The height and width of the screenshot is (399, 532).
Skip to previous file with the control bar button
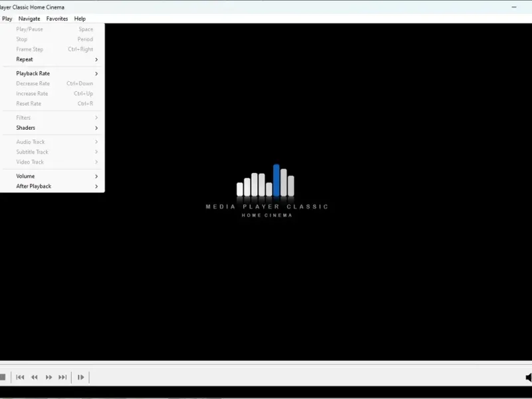pyautogui.click(x=20, y=377)
